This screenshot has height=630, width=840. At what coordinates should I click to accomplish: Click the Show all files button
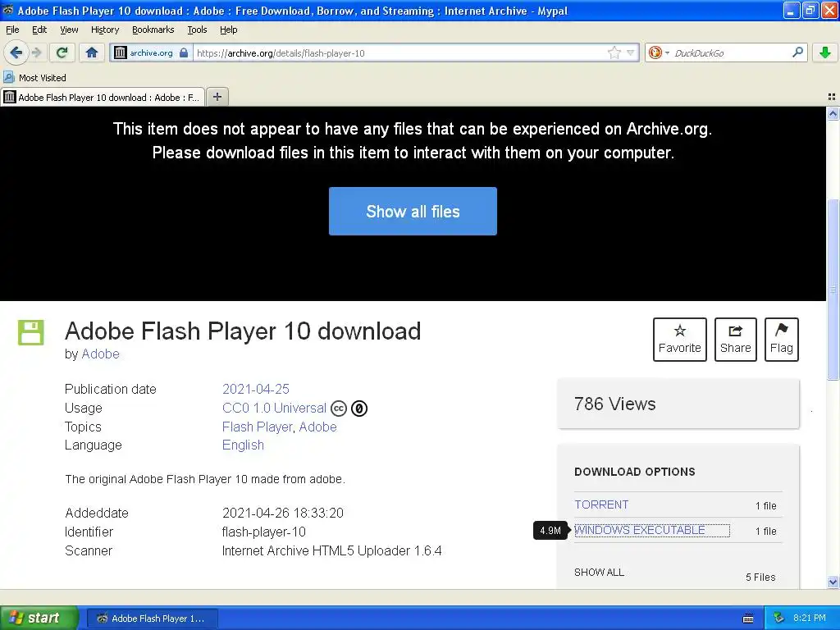413,211
